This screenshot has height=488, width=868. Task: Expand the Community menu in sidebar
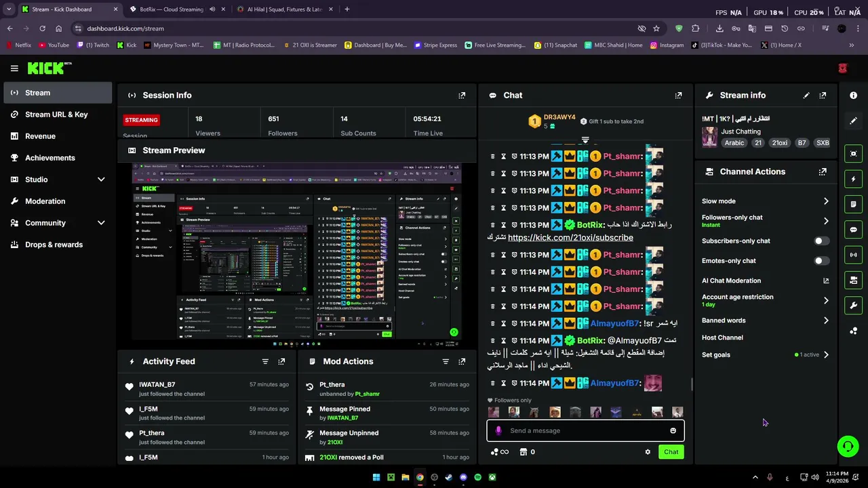click(101, 223)
